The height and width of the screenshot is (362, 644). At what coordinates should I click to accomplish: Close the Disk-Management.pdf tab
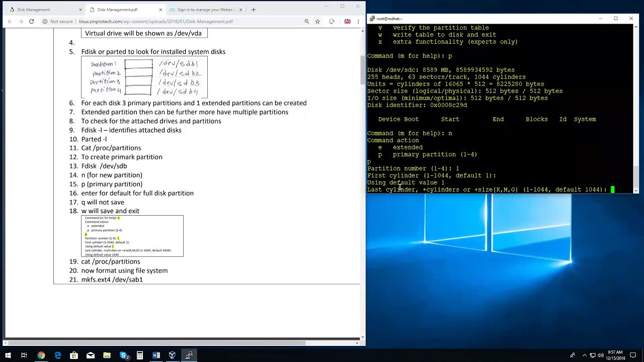click(x=160, y=10)
